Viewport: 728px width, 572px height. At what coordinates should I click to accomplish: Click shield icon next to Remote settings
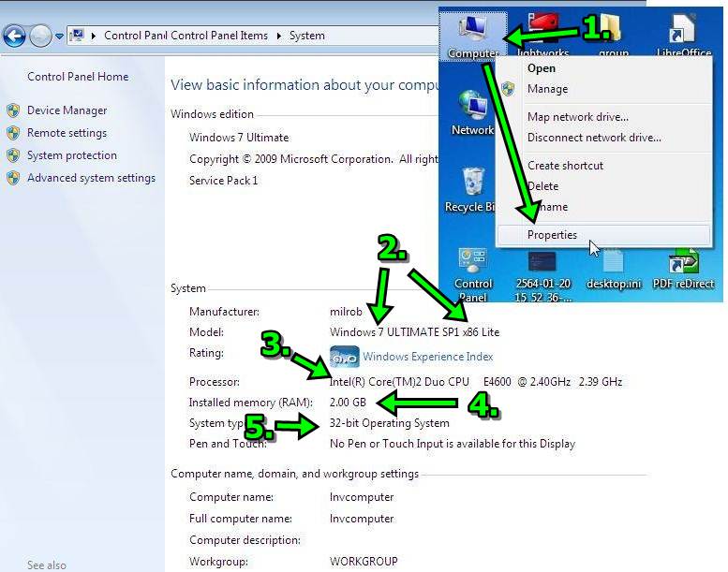[x=13, y=133]
